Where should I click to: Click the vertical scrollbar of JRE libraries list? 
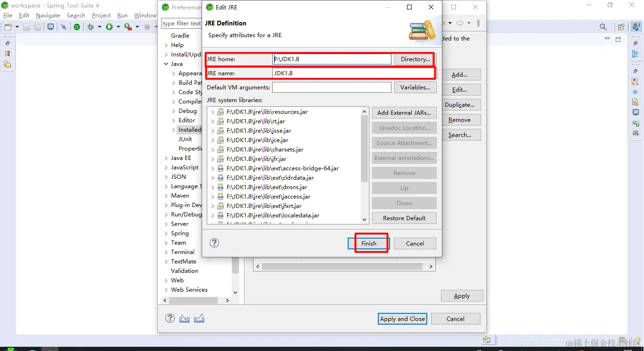tap(364, 149)
